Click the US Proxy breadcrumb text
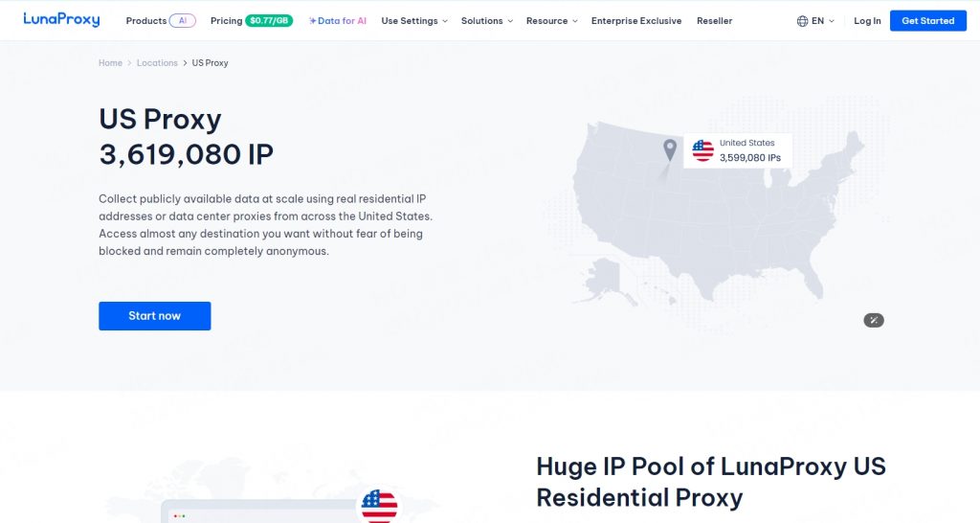Viewport: 980px width, 523px height. tap(210, 62)
